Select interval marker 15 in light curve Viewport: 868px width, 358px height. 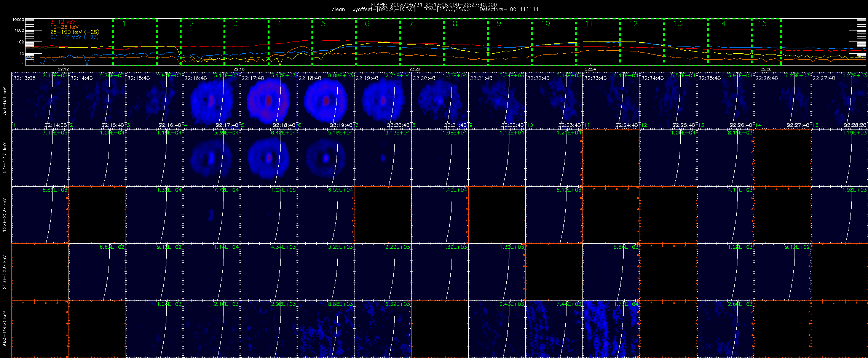pyautogui.click(x=762, y=24)
